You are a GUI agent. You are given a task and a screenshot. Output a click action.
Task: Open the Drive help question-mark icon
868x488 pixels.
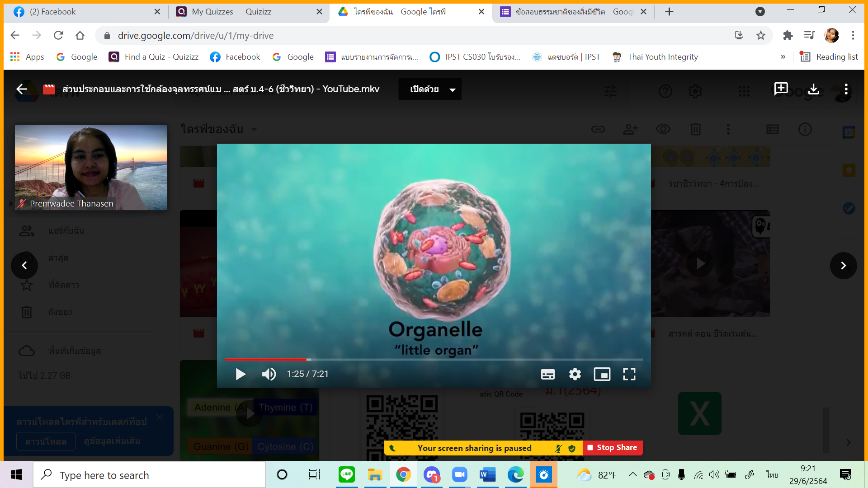(x=665, y=92)
